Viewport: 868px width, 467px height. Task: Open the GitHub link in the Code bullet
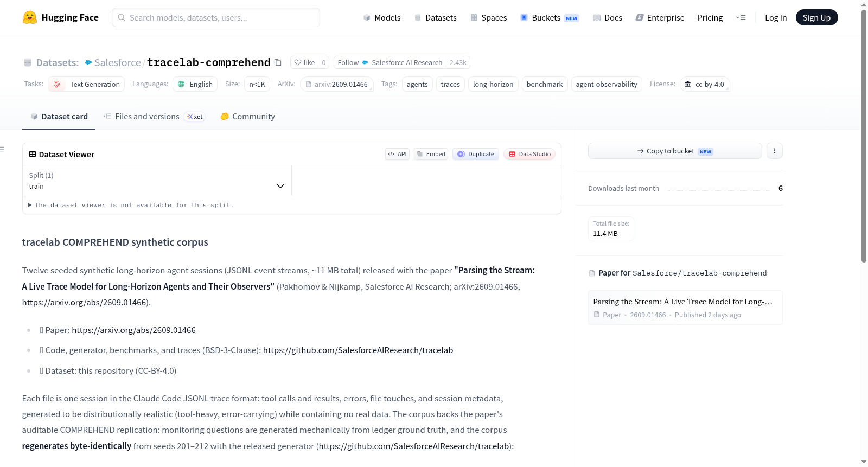point(358,350)
